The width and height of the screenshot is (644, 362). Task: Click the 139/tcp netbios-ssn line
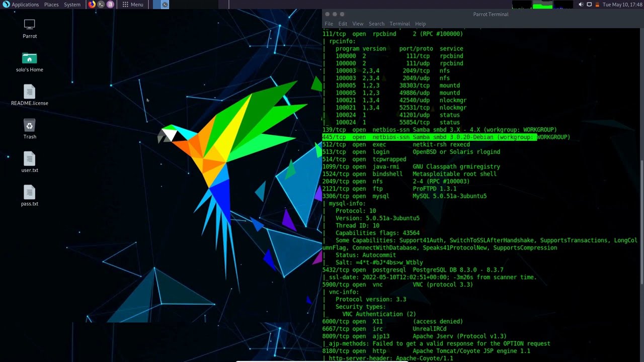point(439,130)
